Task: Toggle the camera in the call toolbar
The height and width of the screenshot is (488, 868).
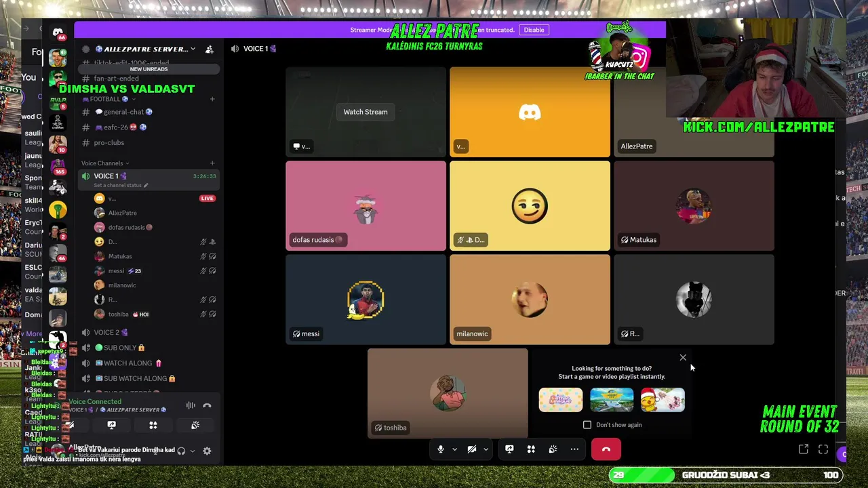Action: [x=472, y=449]
